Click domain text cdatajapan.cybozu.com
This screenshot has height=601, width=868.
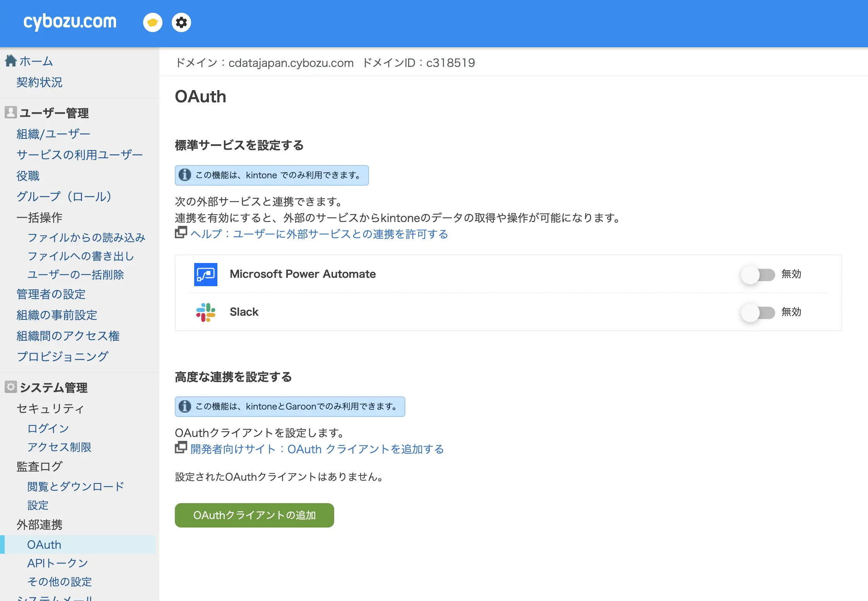pyautogui.click(x=291, y=63)
